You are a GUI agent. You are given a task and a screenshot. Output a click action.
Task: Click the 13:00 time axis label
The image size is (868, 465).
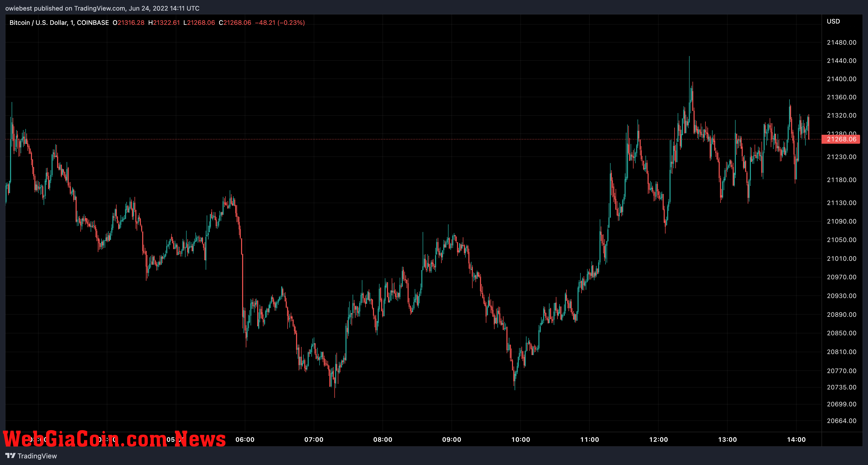click(727, 439)
